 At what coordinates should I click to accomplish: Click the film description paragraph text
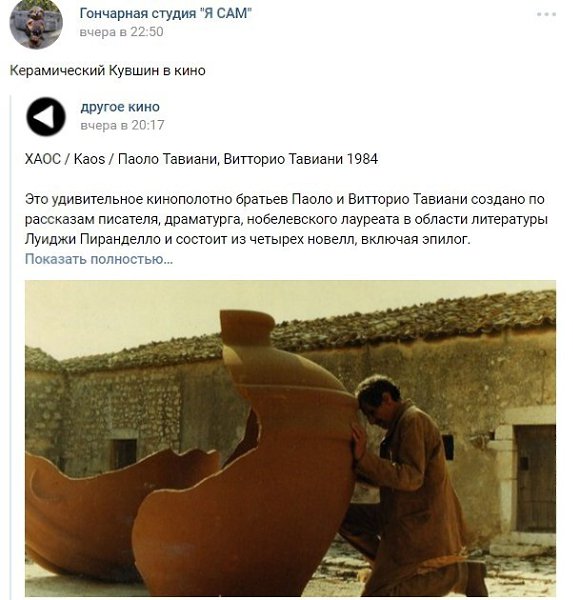click(x=286, y=219)
